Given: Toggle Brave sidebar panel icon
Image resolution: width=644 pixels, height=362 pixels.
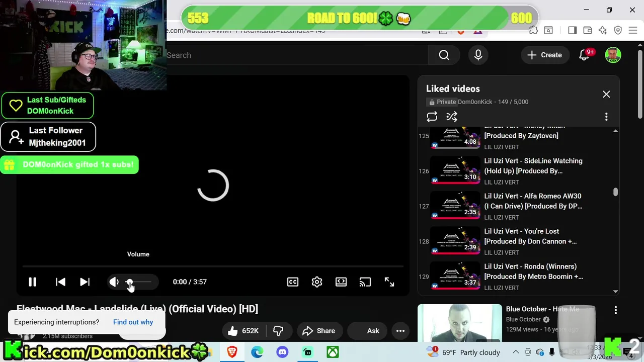Looking at the screenshot, I should coord(572,31).
